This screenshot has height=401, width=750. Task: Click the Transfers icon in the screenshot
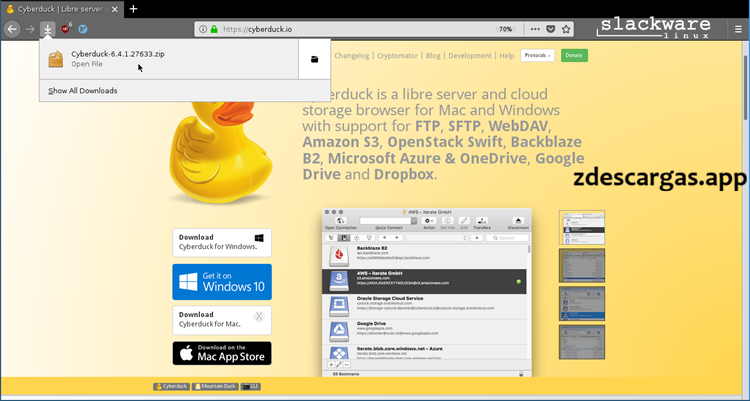coord(482,221)
